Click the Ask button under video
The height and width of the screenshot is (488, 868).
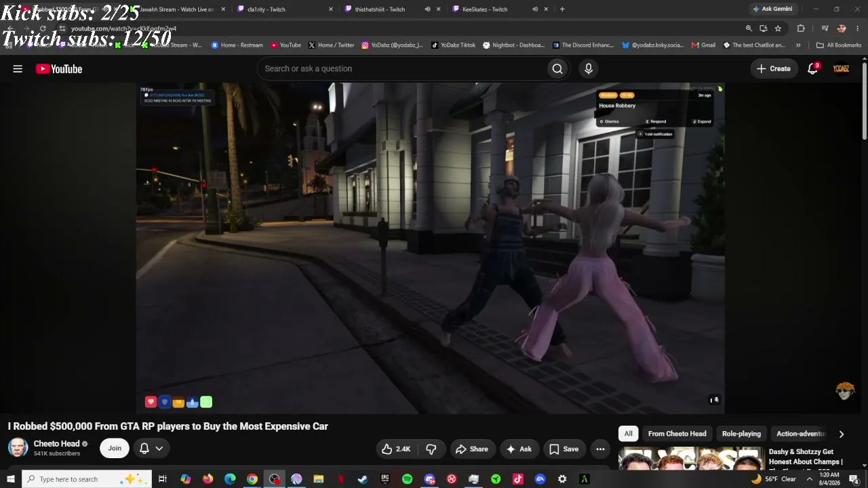point(519,449)
